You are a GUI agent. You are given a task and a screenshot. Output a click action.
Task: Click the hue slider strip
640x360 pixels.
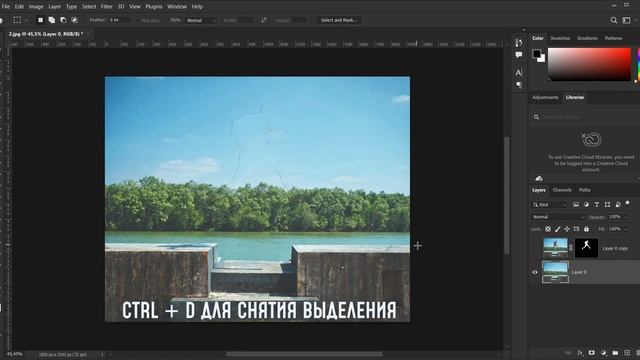click(x=638, y=64)
